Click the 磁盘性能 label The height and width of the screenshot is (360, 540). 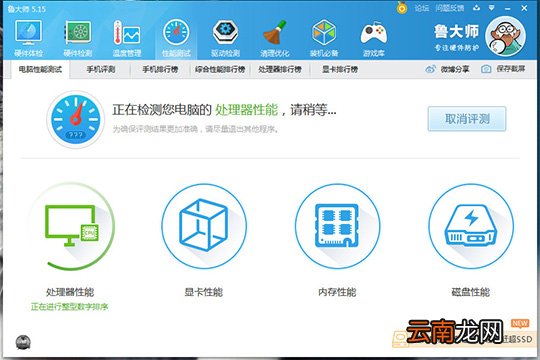[470, 292]
